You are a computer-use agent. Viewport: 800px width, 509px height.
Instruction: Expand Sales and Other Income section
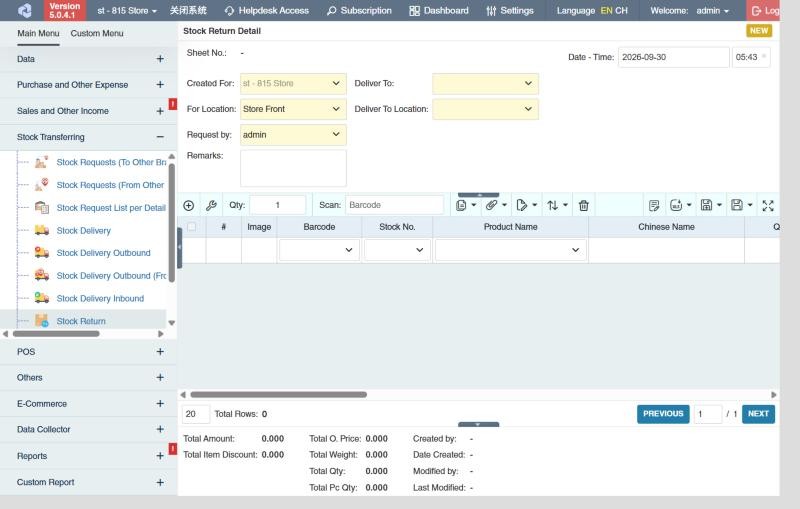[x=160, y=111]
